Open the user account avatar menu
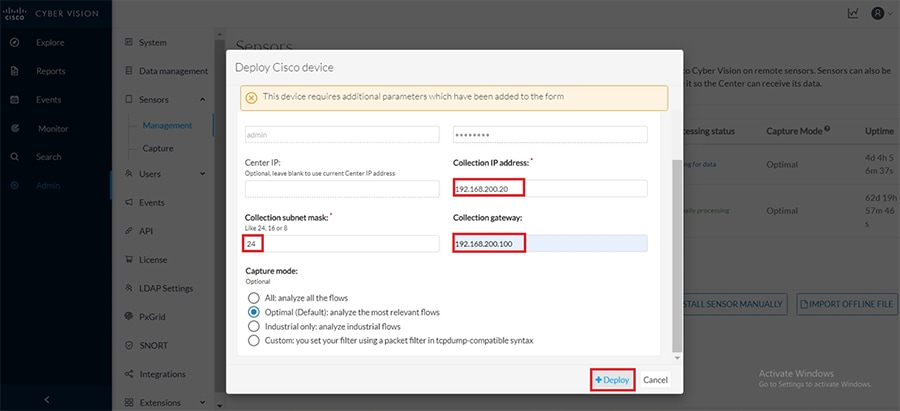The width and height of the screenshot is (900, 411). (x=882, y=13)
